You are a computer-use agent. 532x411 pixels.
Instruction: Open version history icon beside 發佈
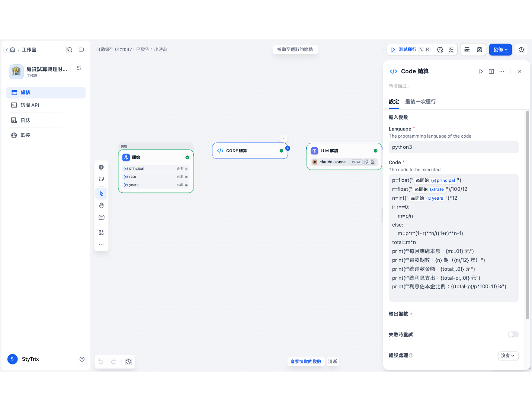pos(521,49)
